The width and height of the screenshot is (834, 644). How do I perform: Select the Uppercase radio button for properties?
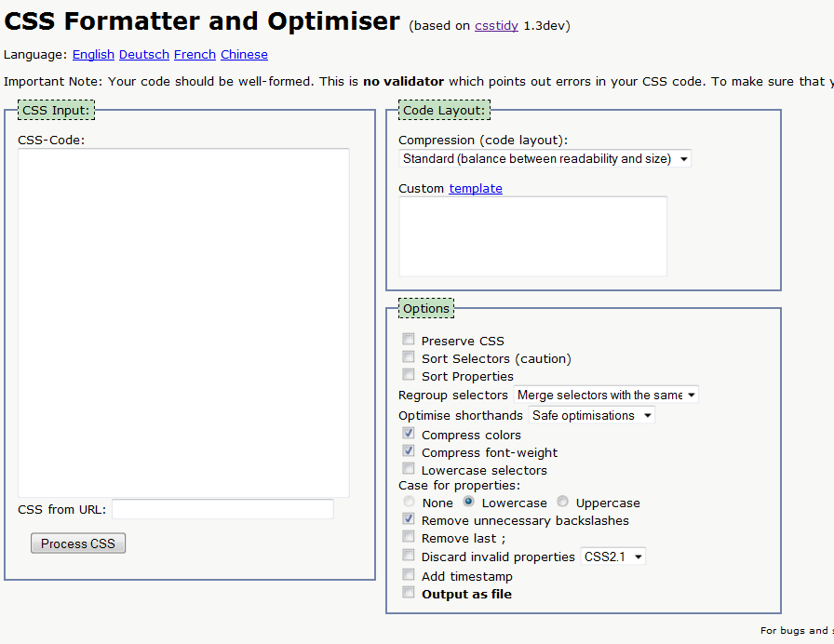click(562, 502)
